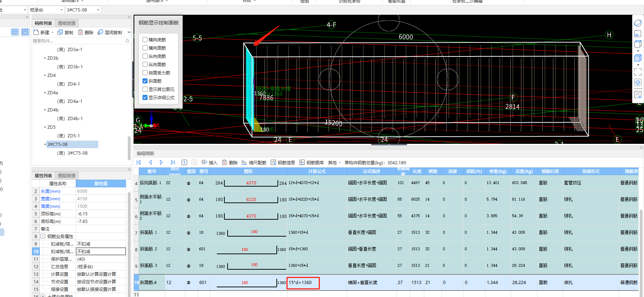
Task: Switch viewport to 2D mode
Action: click(638, 34)
